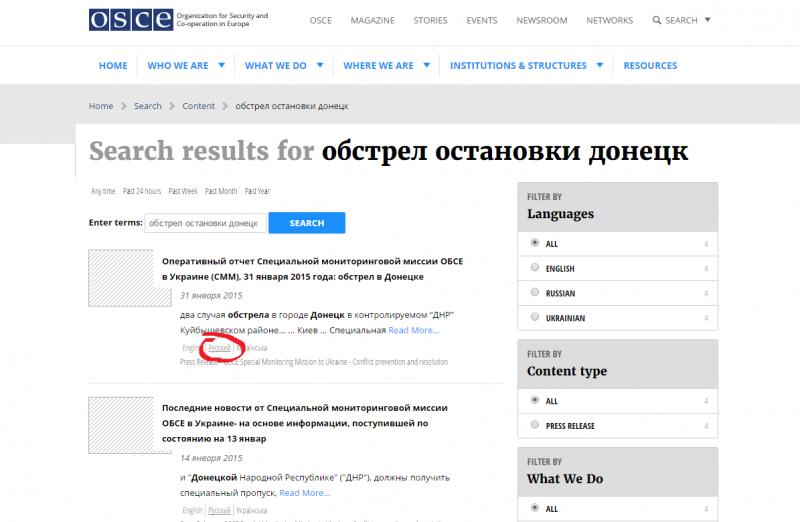
Task: Open thumbnail of 14 января 2015 news
Action: point(130,425)
